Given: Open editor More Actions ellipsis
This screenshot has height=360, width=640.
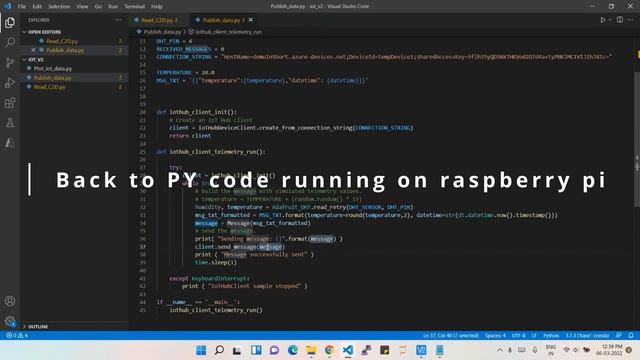Looking at the screenshot, I should click(631, 20).
